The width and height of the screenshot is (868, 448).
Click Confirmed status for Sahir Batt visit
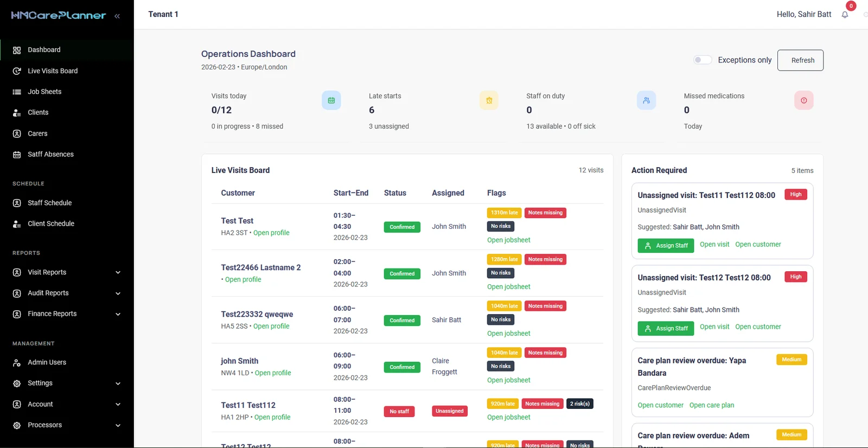click(x=402, y=321)
